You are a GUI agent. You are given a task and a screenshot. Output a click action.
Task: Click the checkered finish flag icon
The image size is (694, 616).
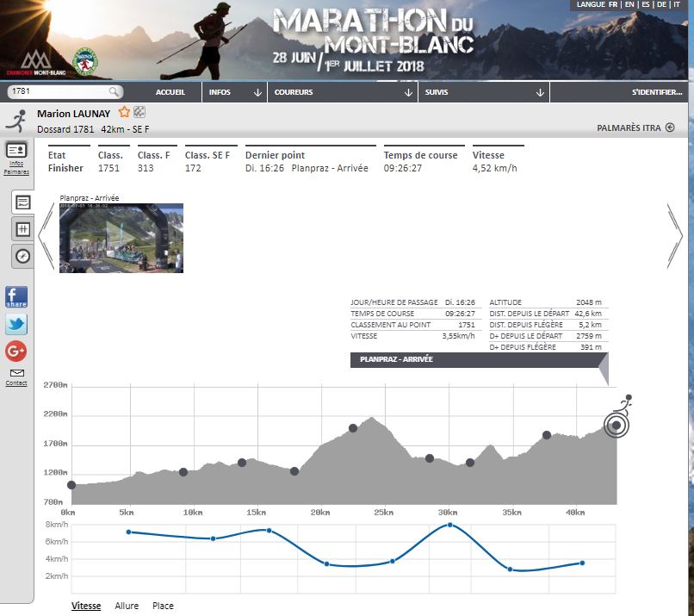point(139,112)
